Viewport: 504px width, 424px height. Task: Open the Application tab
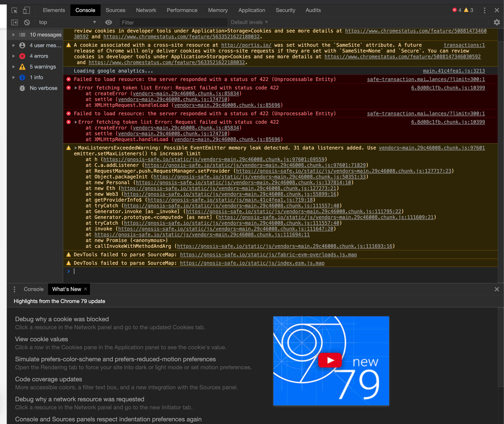click(252, 10)
